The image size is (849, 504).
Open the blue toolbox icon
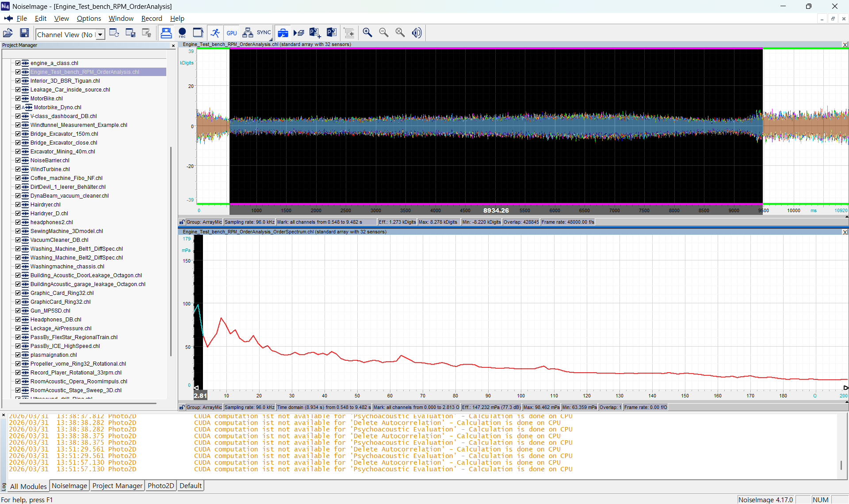283,33
